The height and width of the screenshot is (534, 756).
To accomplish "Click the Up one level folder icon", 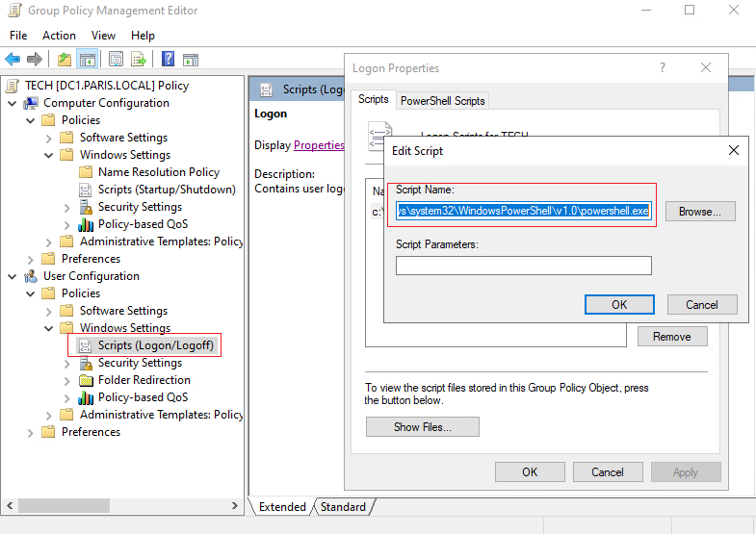I will coord(65,60).
